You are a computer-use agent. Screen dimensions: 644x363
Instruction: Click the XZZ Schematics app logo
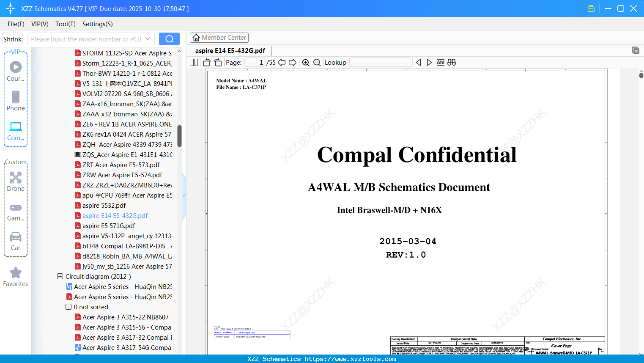[x=11, y=8]
